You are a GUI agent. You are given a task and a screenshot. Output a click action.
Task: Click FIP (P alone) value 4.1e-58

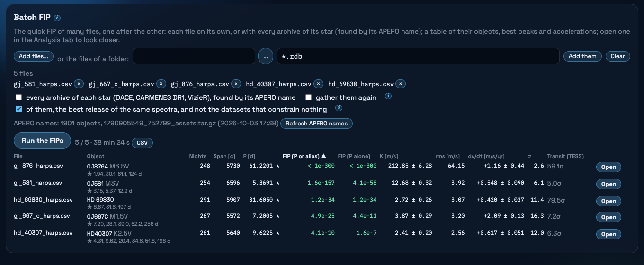365,183
